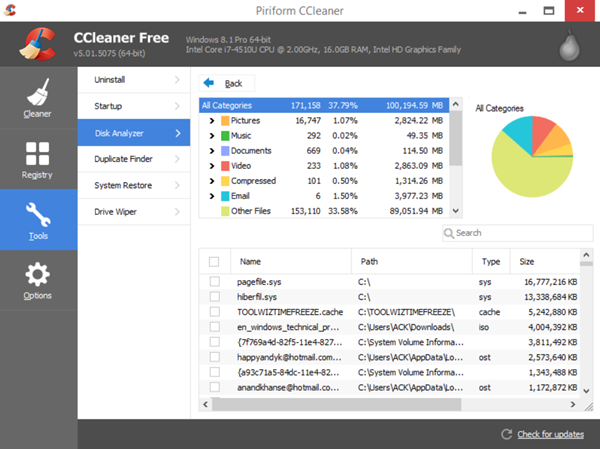Select the Other Files category row

click(324, 211)
